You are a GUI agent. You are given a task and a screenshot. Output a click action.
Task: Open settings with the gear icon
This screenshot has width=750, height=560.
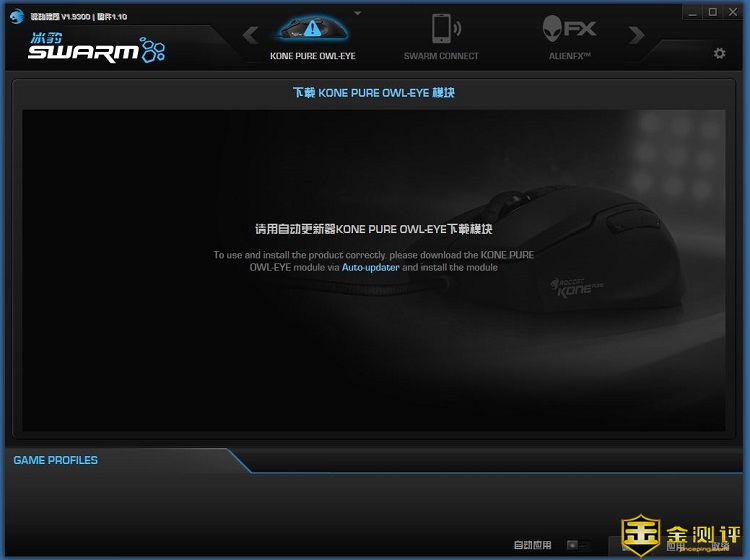tap(719, 53)
